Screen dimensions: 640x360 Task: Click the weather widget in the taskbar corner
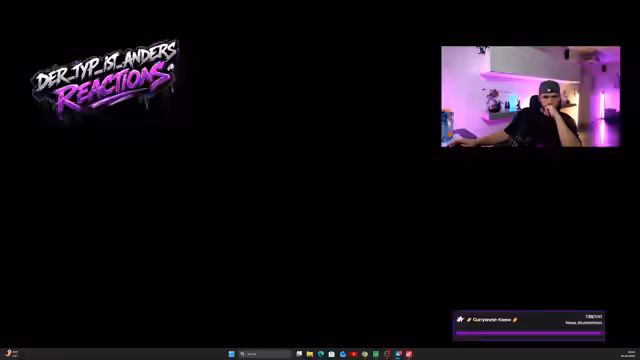11,353
